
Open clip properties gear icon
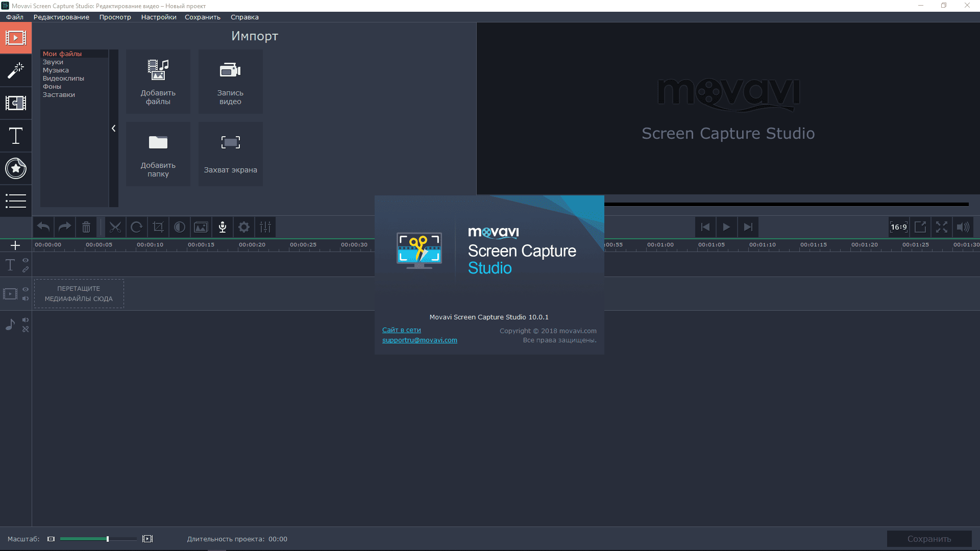point(244,227)
